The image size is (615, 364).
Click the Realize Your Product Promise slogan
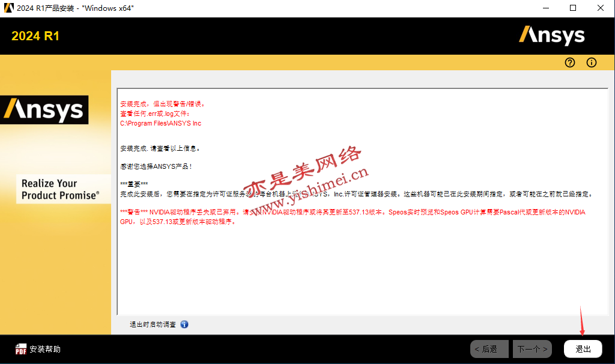coord(61,189)
